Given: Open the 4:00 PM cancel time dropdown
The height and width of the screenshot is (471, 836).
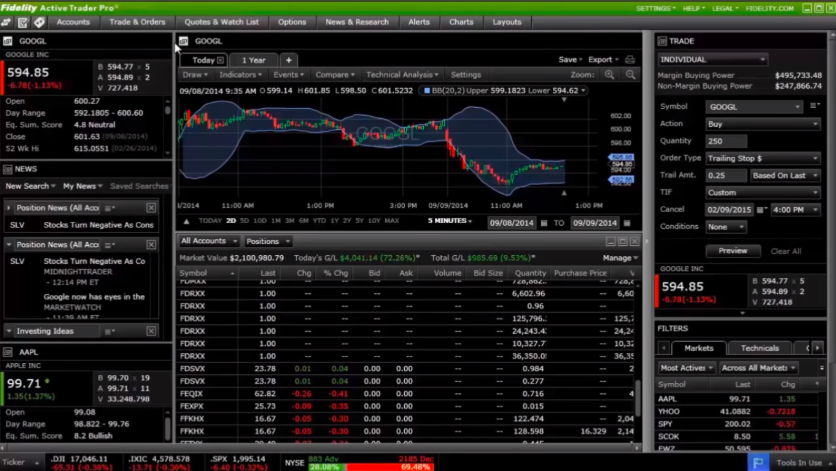Looking at the screenshot, I should (795, 210).
